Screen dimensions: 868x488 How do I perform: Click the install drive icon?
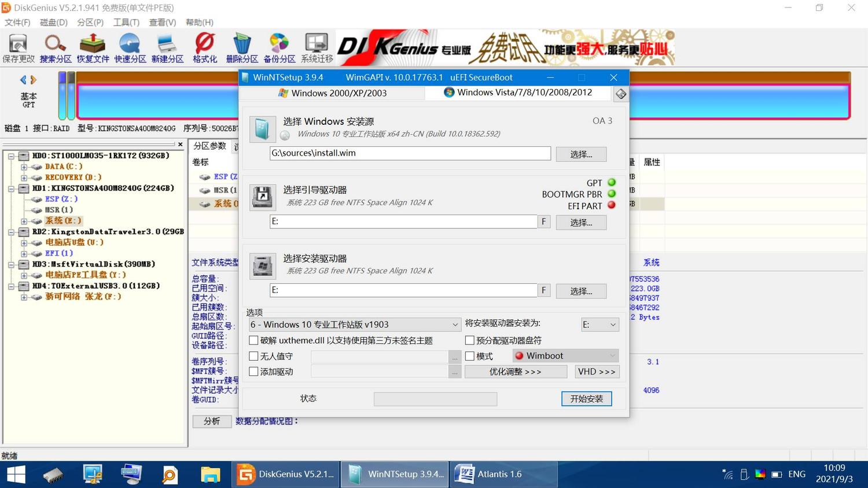262,266
